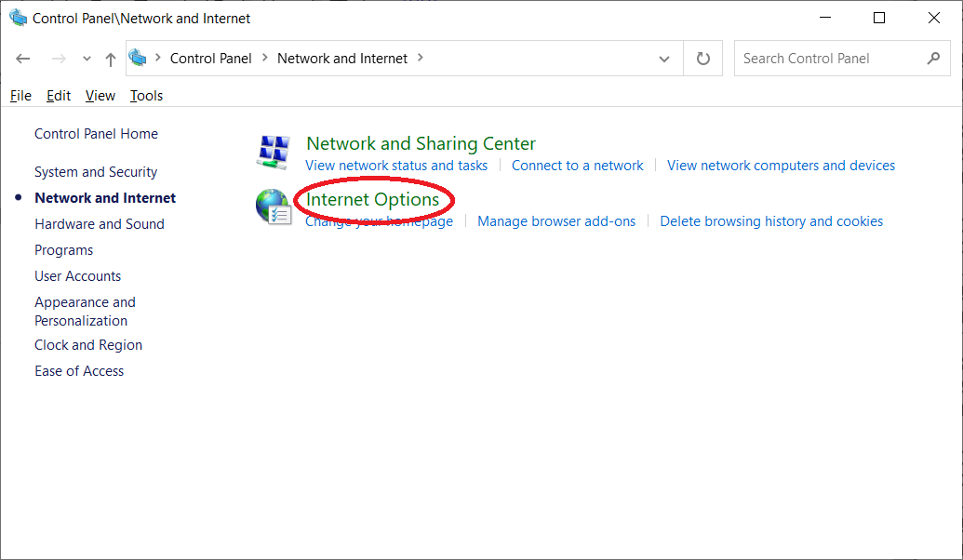Navigate to Control Panel Home

point(96,134)
